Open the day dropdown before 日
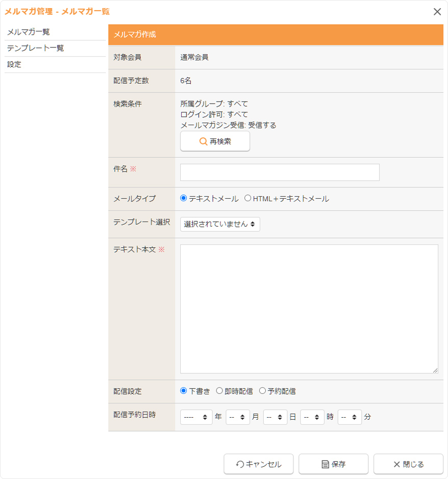Screen dimensions: 448x479 point(276,417)
